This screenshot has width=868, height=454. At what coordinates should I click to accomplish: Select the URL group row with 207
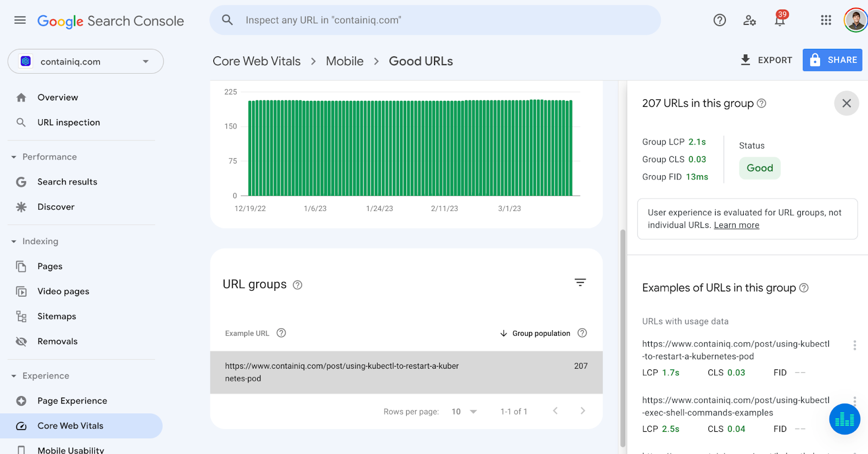pos(406,373)
